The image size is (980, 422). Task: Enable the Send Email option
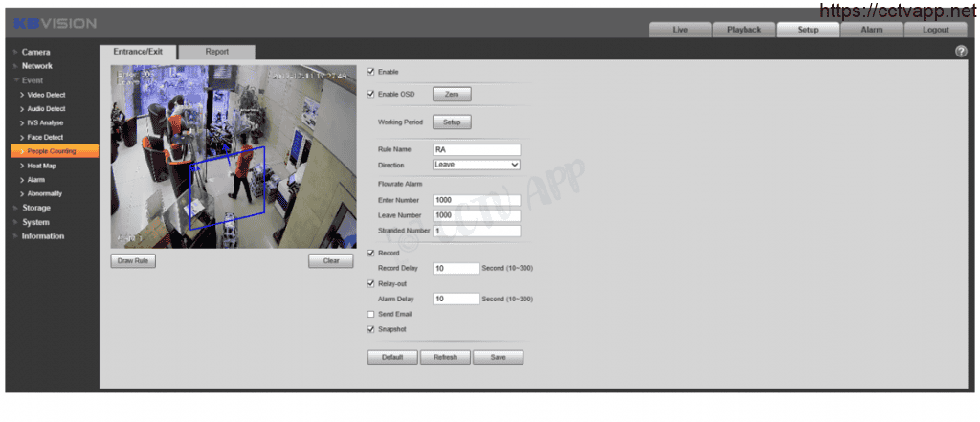coord(371,314)
